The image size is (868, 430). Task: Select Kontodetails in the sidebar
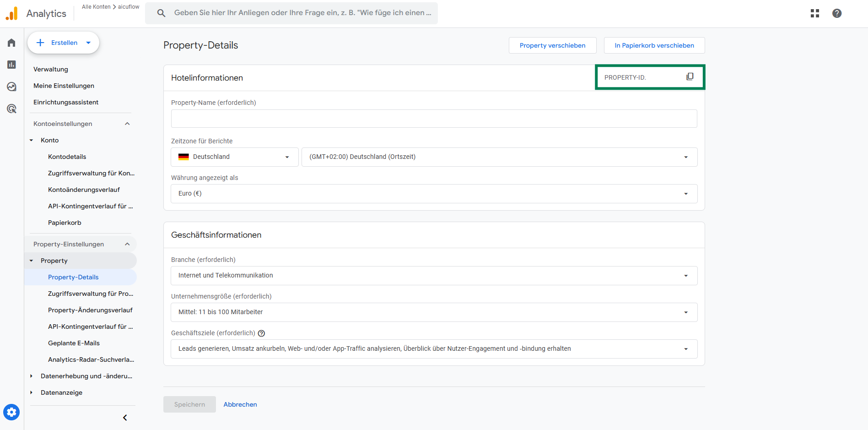tap(67, 157)
